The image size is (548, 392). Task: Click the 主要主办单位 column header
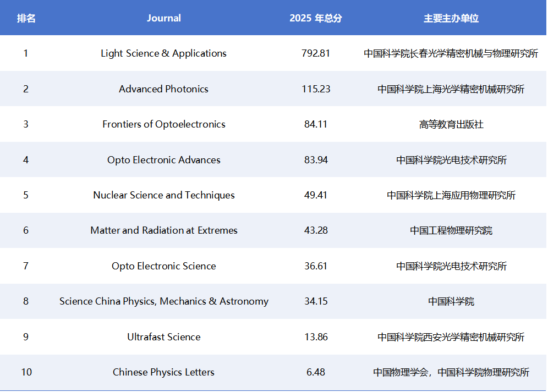pos(451,18)
